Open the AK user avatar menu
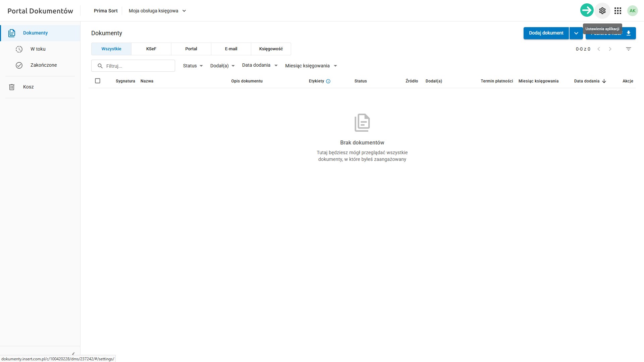 (x=632, y=11)
